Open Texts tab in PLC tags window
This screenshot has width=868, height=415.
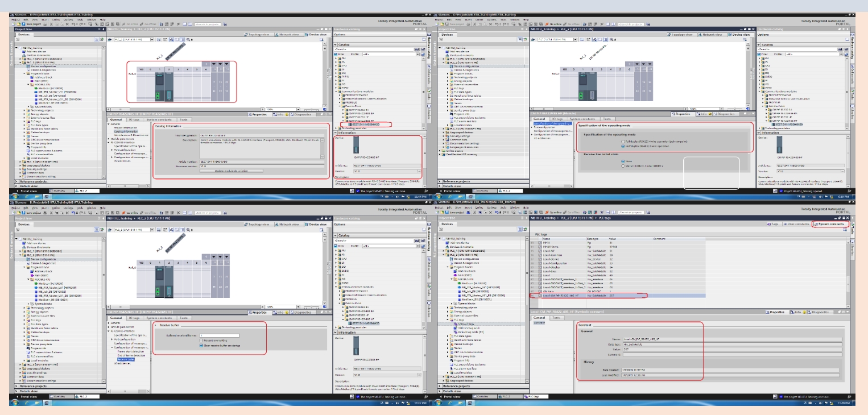pos(556,318)
